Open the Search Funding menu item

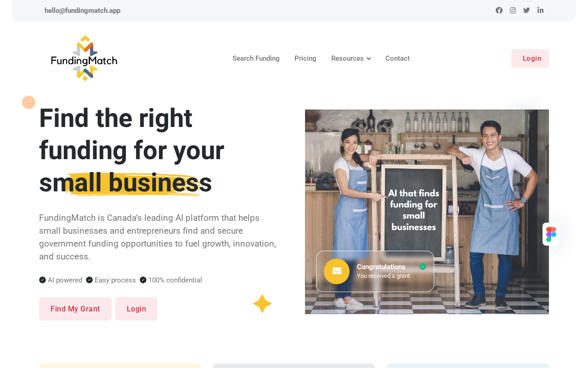[x=256, y=58]
